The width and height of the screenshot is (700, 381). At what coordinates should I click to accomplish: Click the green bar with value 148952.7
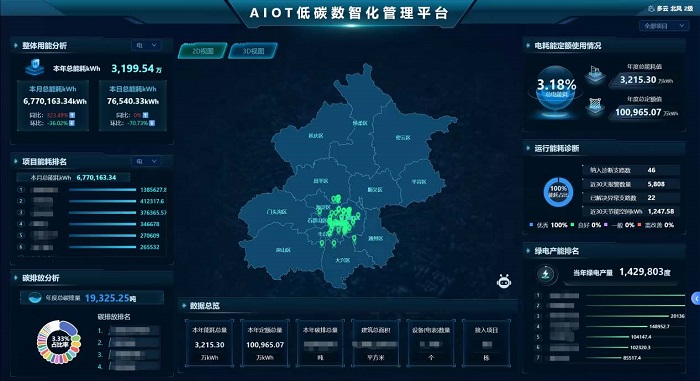616,327
